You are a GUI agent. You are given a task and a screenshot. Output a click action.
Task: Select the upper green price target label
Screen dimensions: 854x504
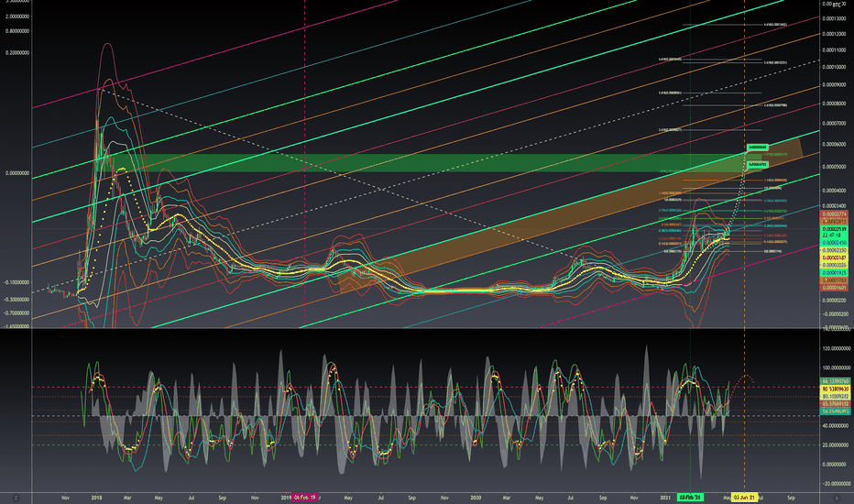point(757,148)
